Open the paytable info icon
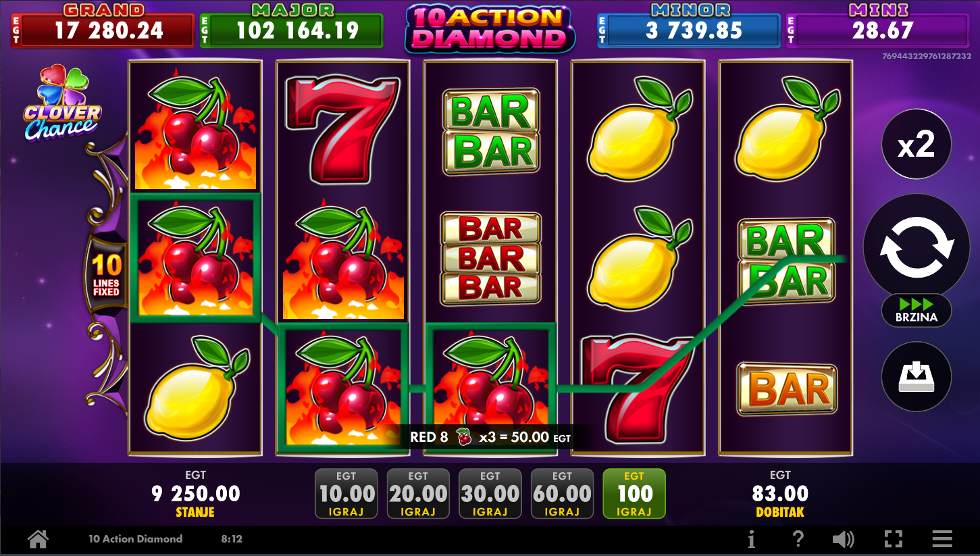This screenshot has height=556, width=980. (751, 539)
